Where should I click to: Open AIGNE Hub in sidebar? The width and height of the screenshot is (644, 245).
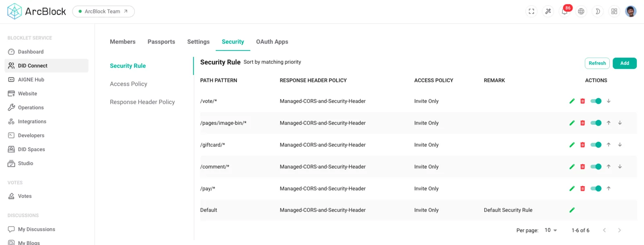pos(46,79)
